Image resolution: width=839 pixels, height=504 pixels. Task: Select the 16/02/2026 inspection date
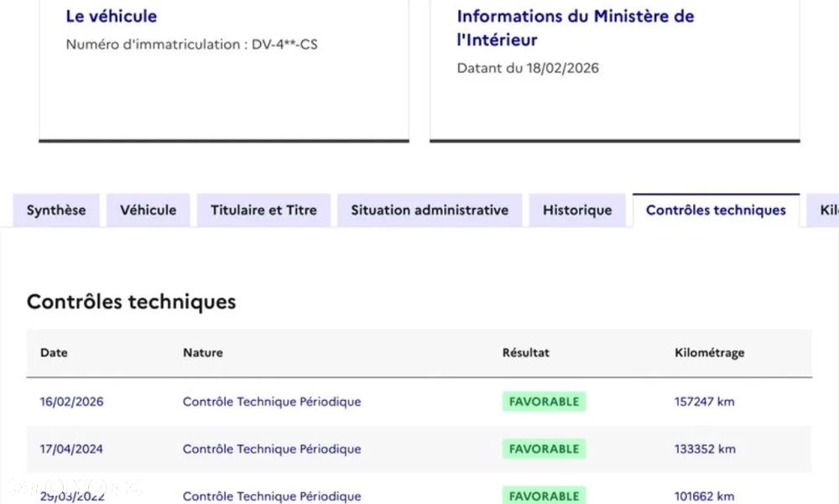coord(72,402)
